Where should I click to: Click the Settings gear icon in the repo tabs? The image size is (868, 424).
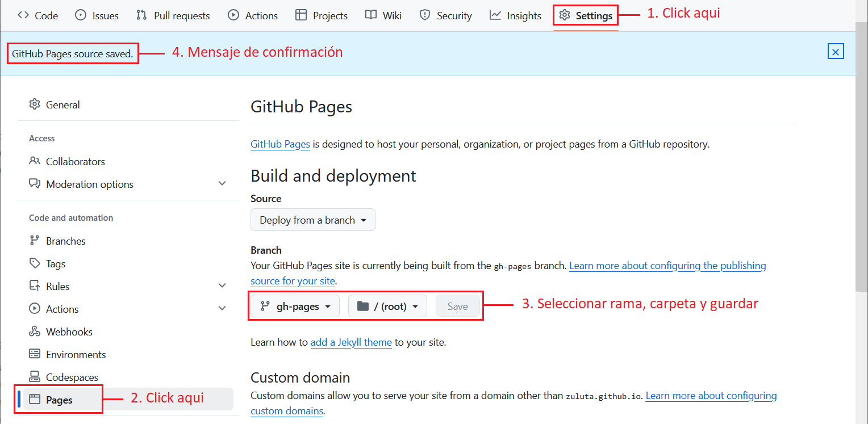coord(564,15)
